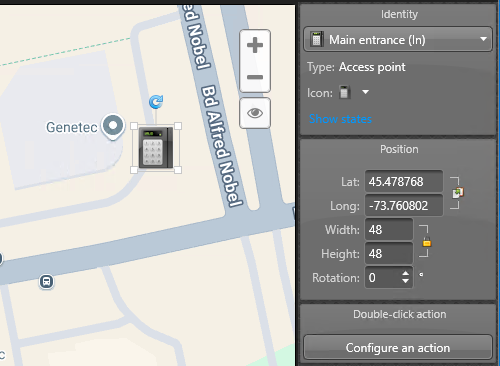Viewport: 500px width, 366px height.
Task: Zoom in the map with plus button
Action: [255, 45]
